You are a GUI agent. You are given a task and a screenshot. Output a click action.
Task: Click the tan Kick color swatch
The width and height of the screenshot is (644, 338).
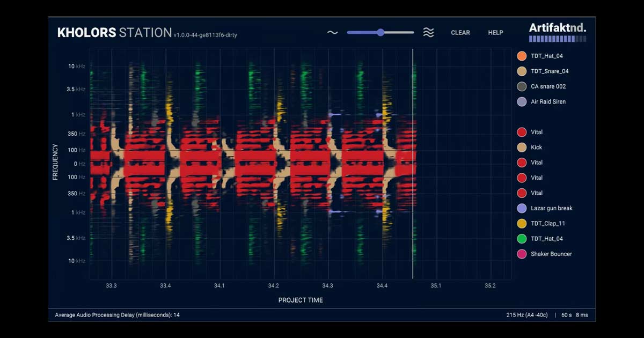(x=522, y=147)
